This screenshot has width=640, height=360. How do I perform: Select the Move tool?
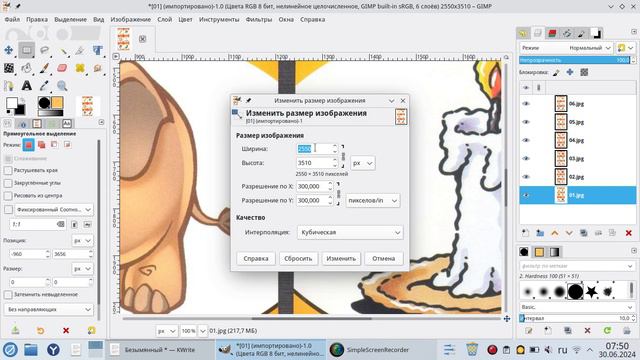9,50
